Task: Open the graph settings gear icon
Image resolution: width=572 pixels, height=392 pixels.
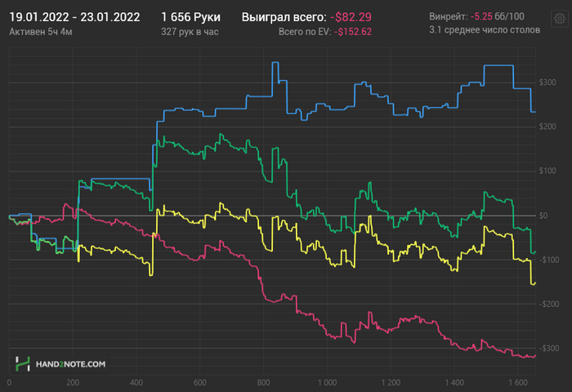Action: pyautogui.click(x=559, y=19)
